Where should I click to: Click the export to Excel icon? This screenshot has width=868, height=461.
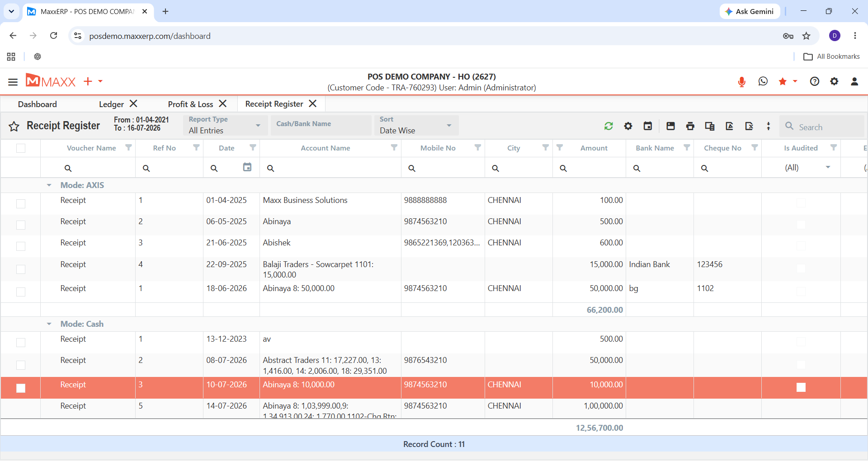(749, 126)
